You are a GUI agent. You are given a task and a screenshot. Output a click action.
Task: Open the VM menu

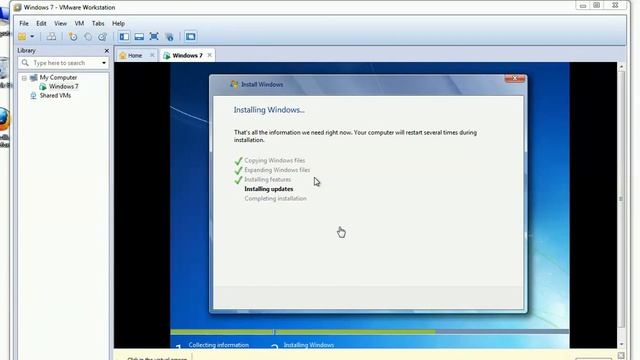pyautogui.click(x=79, y=23)
